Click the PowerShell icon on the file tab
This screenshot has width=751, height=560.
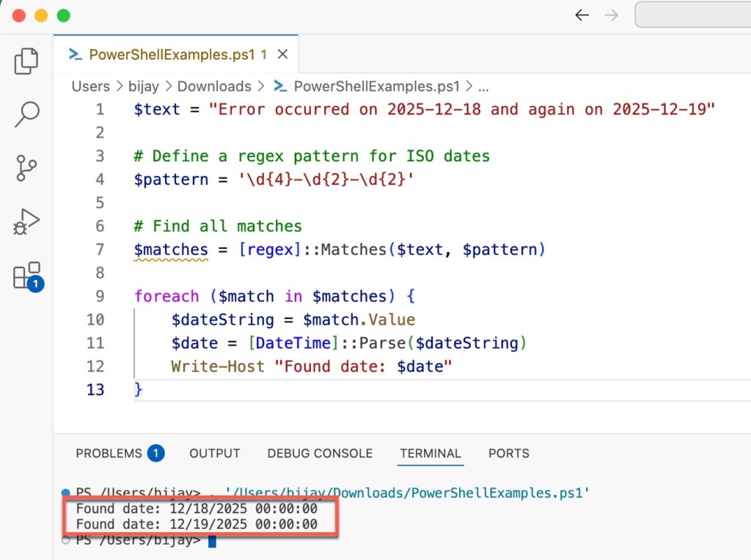[73, 54]
